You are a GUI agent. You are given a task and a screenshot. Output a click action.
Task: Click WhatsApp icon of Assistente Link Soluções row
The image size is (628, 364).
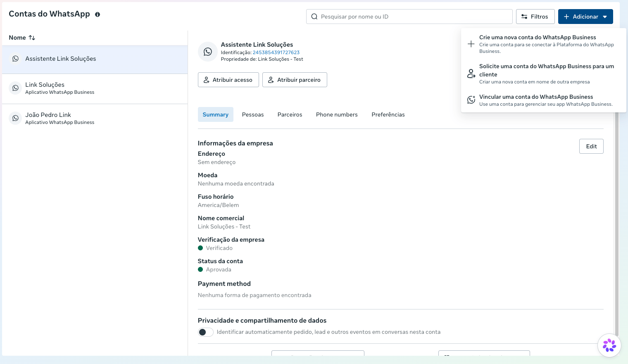(15, 59)
